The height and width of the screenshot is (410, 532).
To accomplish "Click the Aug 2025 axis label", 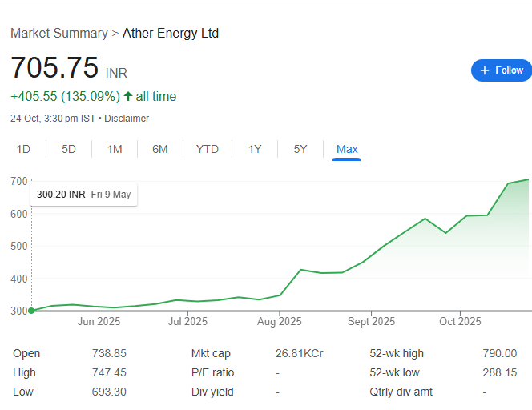I will coord(279,322).
